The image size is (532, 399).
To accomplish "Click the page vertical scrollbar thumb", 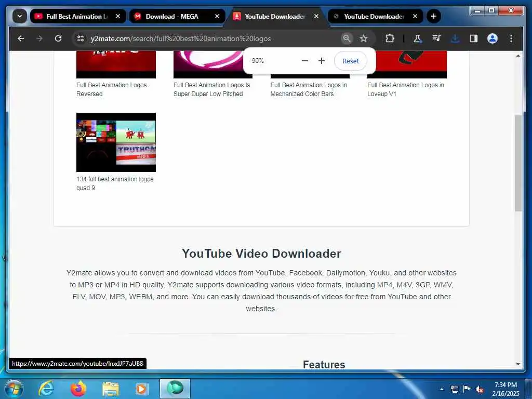I will coord(518,163).
